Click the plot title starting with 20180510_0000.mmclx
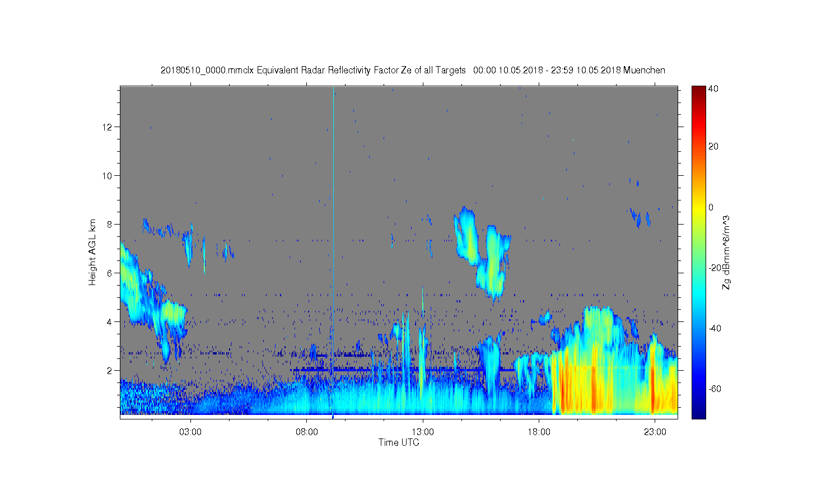840x504 pixels. click(413, 70)
